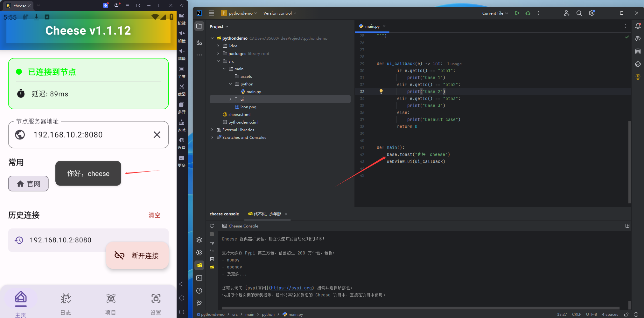Click the console horizontal scrollbar
This screenshot has height=318, width=644.
point(421,308)
